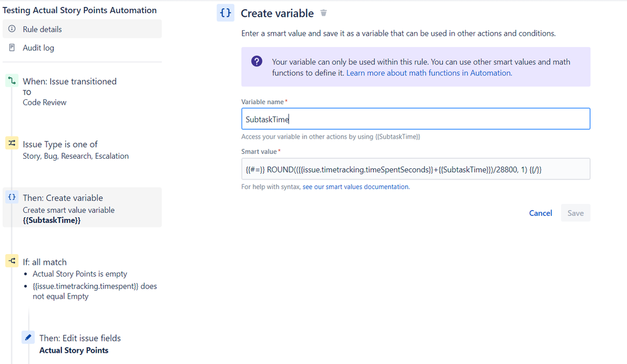Screen dimensions: 627x364
Task: Click the Create variable curly braces icon
Action: [x=225, y=13]
